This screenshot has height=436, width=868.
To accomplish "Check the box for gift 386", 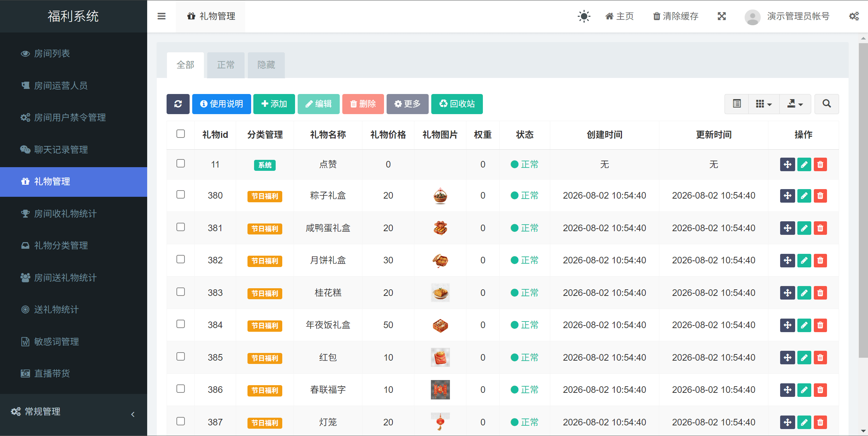I will tap(180, 389).
